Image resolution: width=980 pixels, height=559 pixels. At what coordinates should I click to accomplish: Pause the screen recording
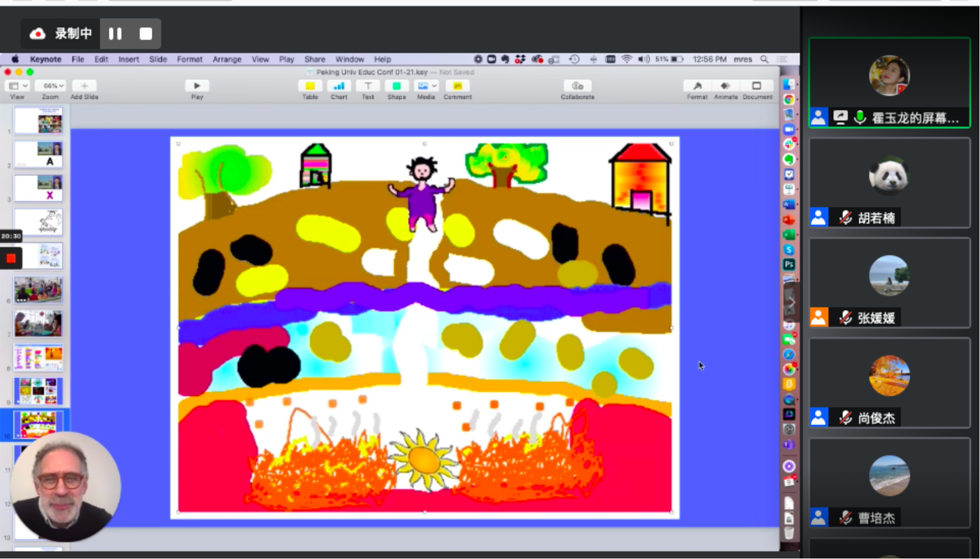point(116,34)
